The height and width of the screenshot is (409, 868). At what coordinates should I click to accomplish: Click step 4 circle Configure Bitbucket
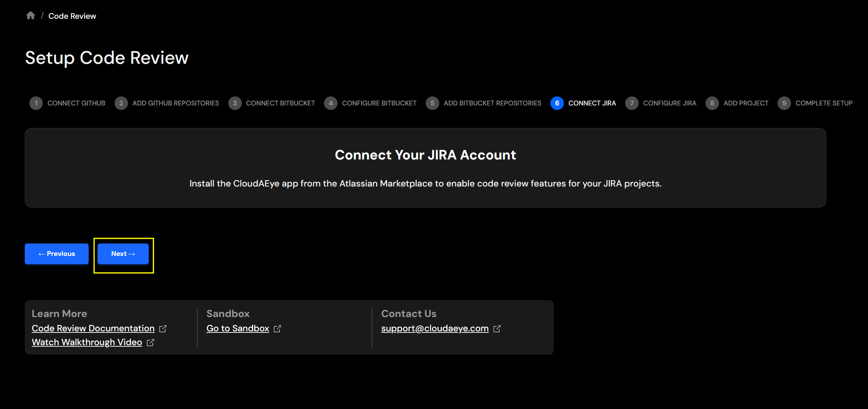tap(330, 103)
